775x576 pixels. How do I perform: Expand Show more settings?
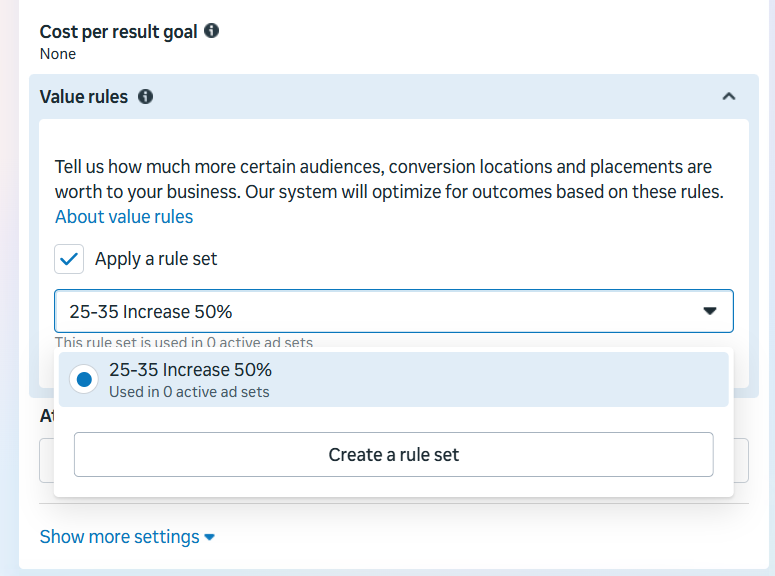pos(119,537)
